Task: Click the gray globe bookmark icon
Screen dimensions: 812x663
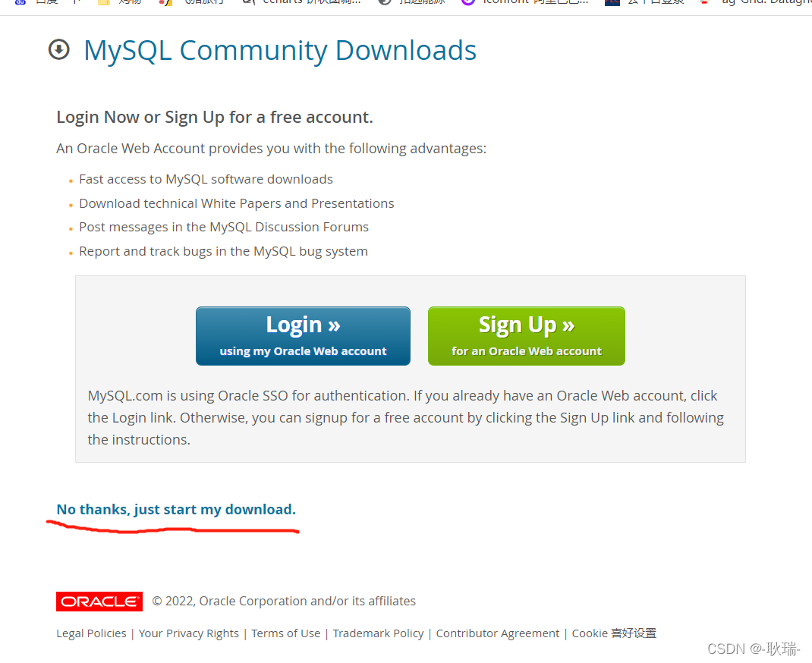Action: pyautogui.click(x=384, y=2)
